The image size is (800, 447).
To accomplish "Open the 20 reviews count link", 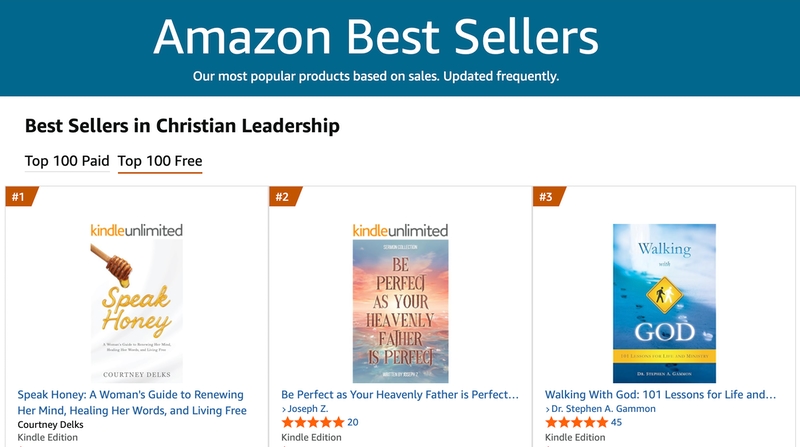I will (353, 423).
